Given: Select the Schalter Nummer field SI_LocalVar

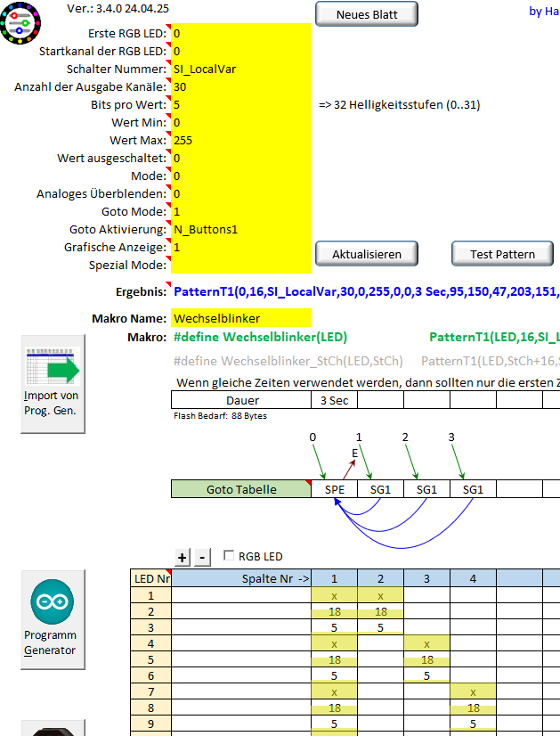Looking at the screenshot, I should click(x=240, y=69).
